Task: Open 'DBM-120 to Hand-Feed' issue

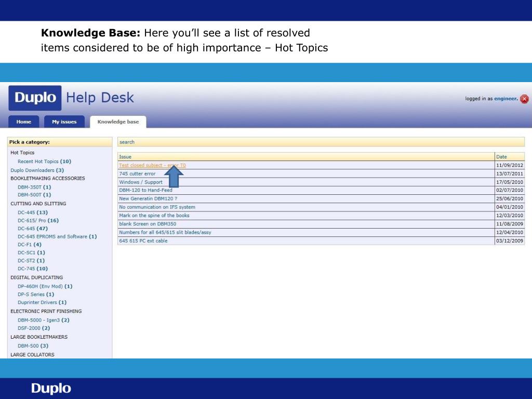Action: click(145, 190)
